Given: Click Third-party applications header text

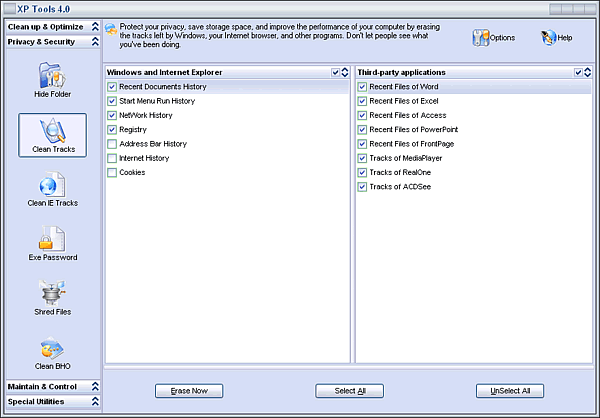Looking at the screenshot, I should click(x=401, y=72).
